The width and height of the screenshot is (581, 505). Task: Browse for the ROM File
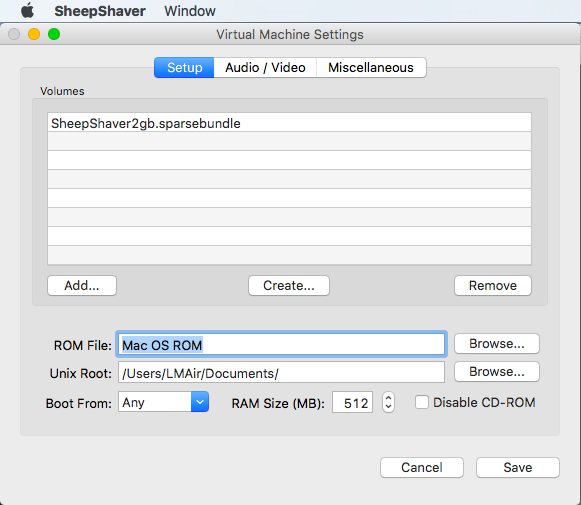pyautogui.click(x=497, y=343)
